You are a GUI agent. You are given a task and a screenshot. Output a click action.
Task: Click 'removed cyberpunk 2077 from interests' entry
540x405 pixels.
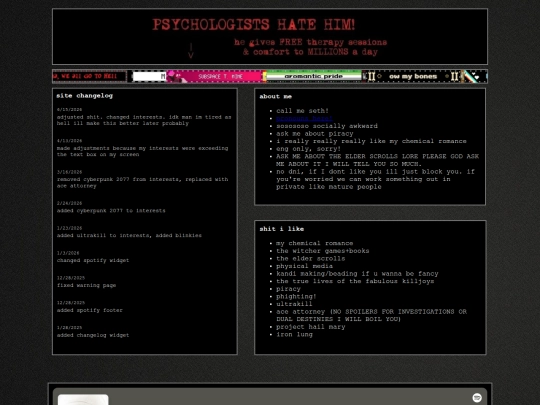tap(143, 183)
